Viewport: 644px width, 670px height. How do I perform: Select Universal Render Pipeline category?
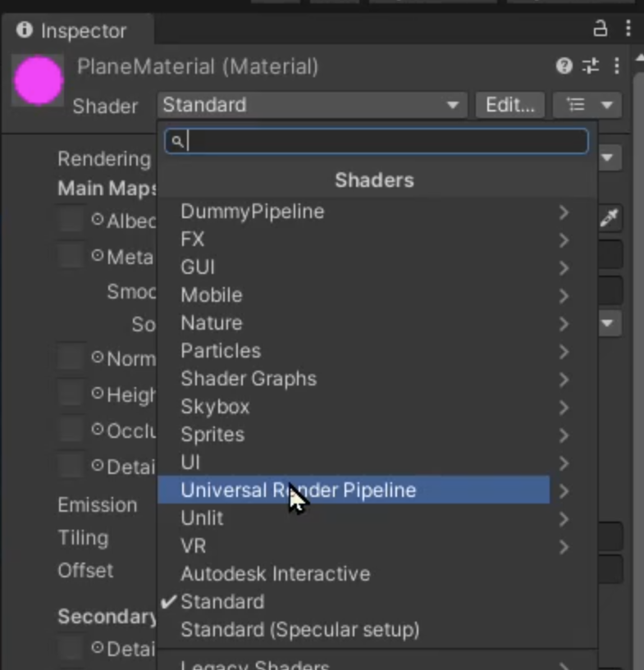click(x=354, y=490)
